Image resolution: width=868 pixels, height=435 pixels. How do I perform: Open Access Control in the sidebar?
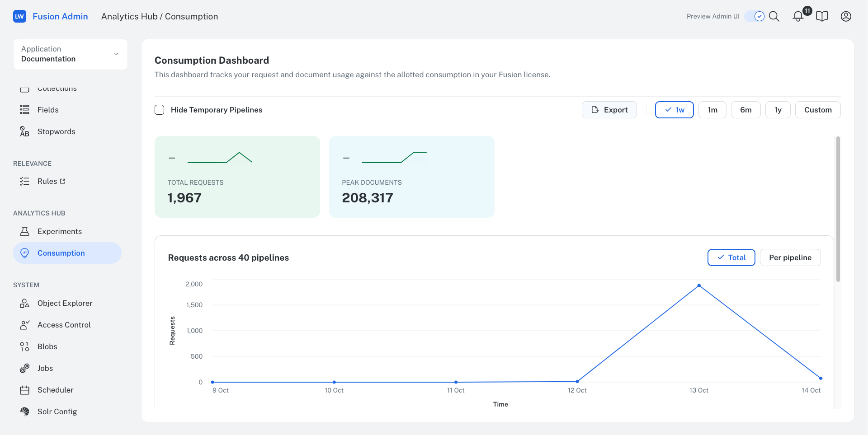[67, 325]
